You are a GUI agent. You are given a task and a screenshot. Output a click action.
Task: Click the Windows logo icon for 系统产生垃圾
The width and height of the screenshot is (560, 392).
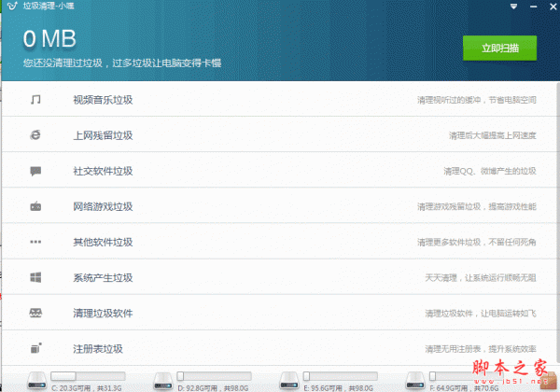click(35, 277)
